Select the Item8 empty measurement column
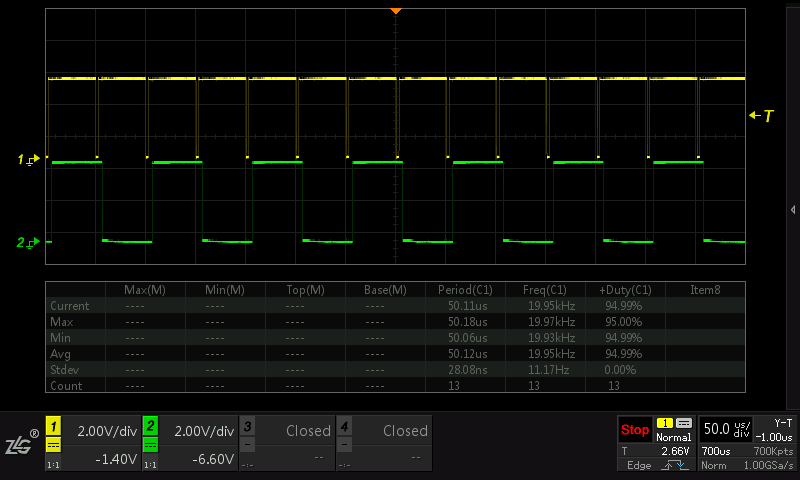 (x=705, y=290)
